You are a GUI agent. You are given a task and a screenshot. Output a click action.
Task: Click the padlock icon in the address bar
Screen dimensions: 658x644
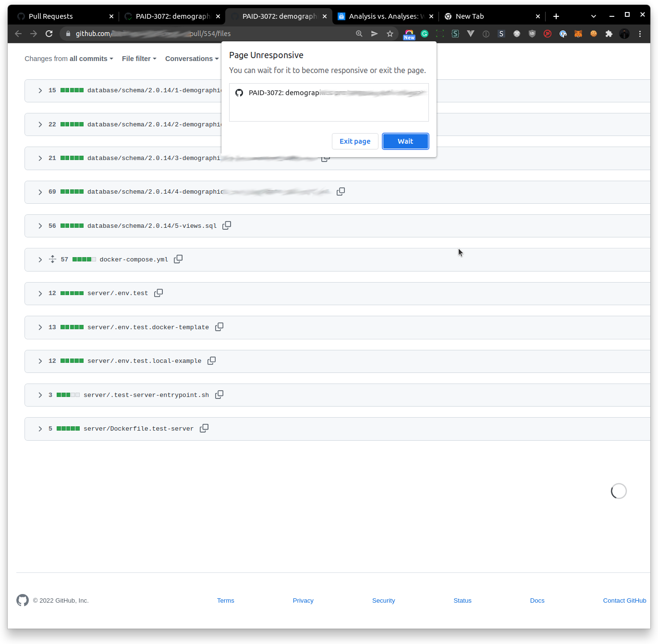tap(68, 34)
